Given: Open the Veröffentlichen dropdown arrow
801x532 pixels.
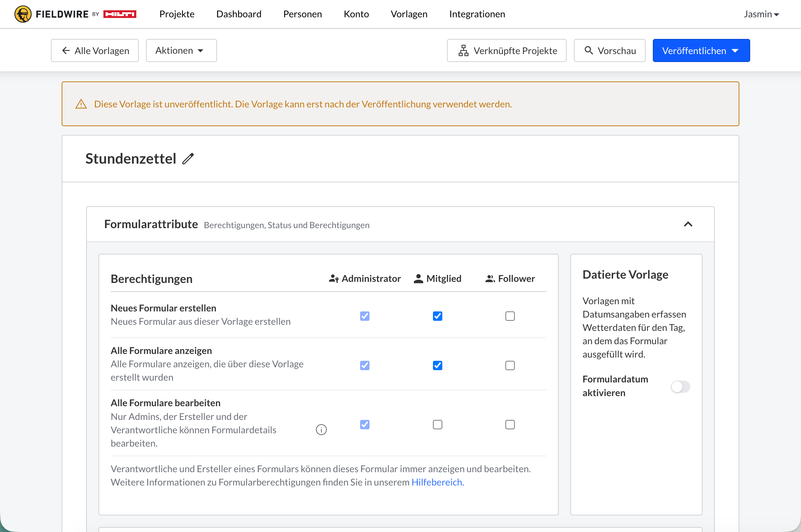Looking at the screenshot, I should point(735,50).
